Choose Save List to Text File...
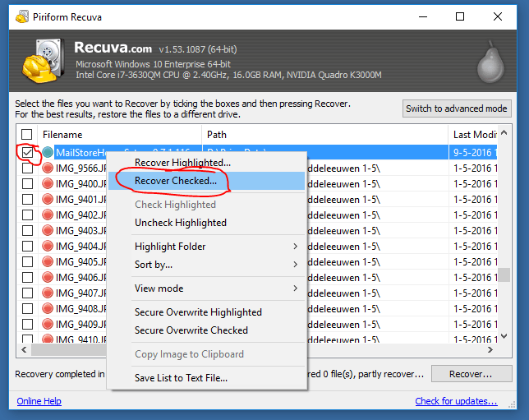The width and height of the screenshot is (529, 420). pos(206,378)
